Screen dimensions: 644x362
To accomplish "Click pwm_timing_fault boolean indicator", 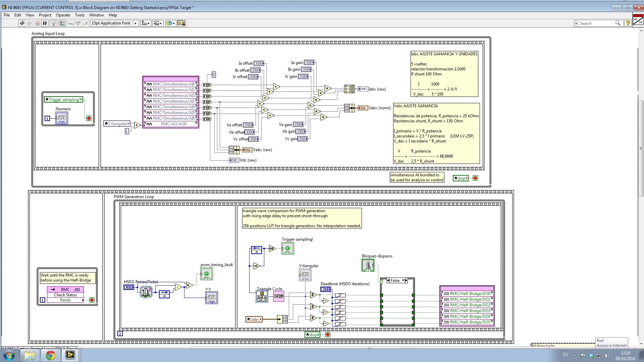I will pos(207,274).
